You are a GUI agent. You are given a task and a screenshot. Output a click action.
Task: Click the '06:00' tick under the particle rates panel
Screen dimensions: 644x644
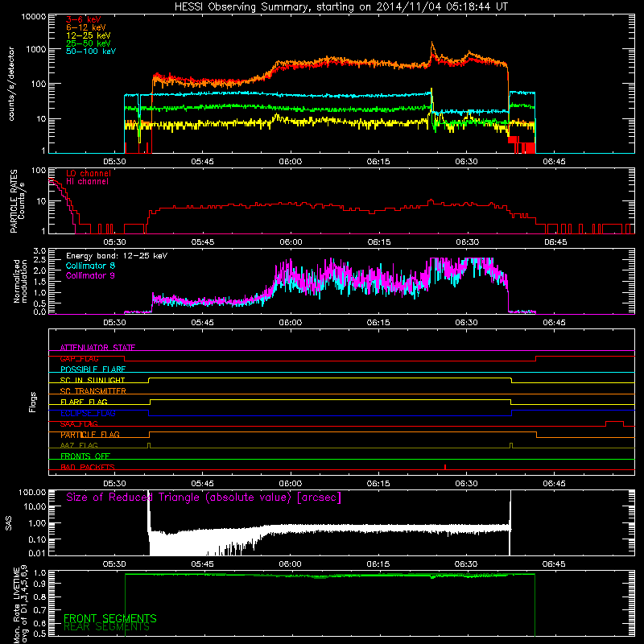pos(291,242)
